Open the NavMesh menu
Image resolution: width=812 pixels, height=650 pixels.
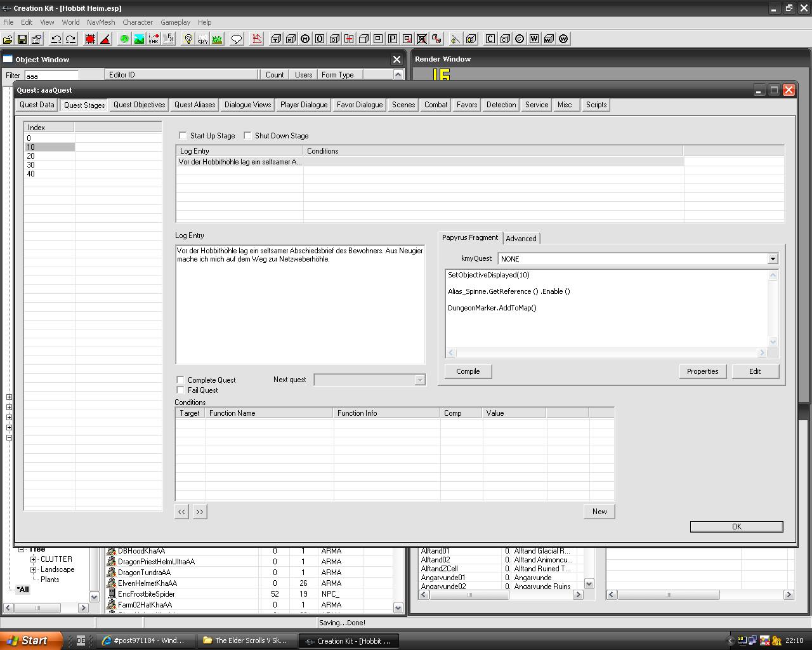101,22
